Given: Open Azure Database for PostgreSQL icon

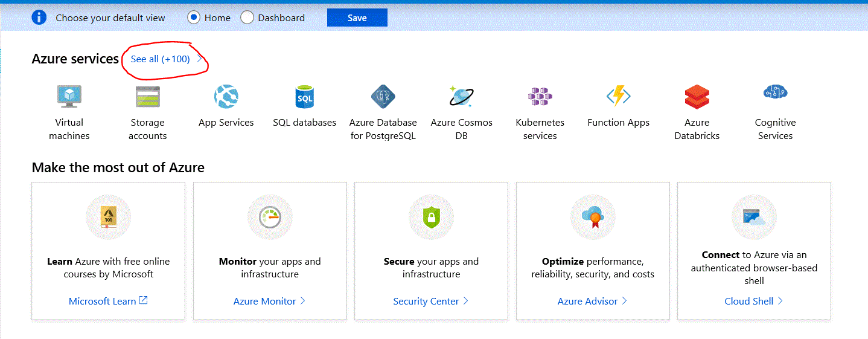Looking at the screenshot, I should [383, 97].
